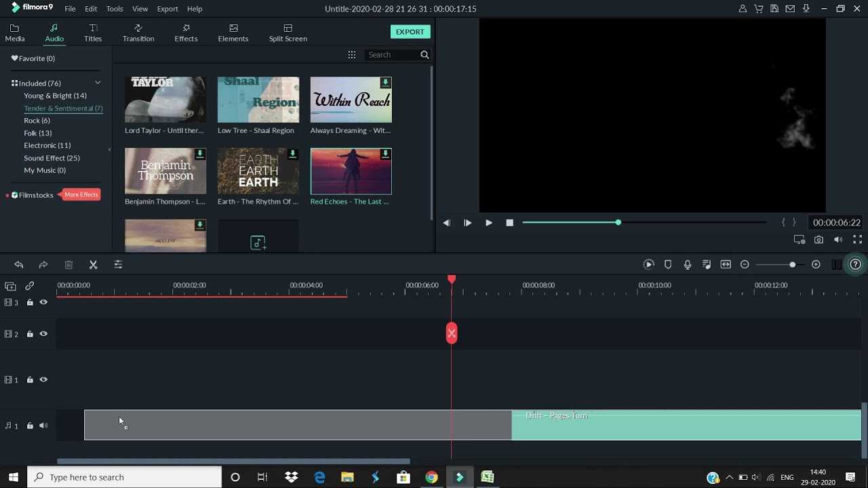Open the Export menu
This screenshot has width=868, height=488.
pos(167,9)
